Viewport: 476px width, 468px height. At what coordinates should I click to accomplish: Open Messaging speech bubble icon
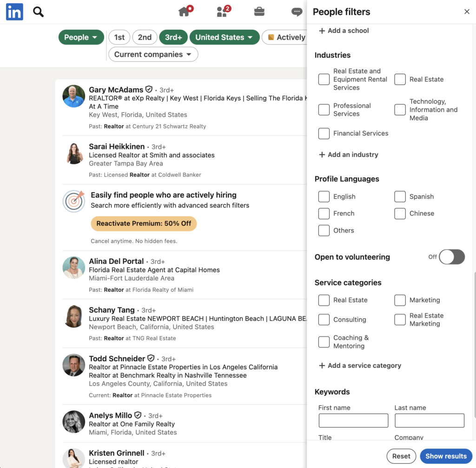click(x=297, y=12)
